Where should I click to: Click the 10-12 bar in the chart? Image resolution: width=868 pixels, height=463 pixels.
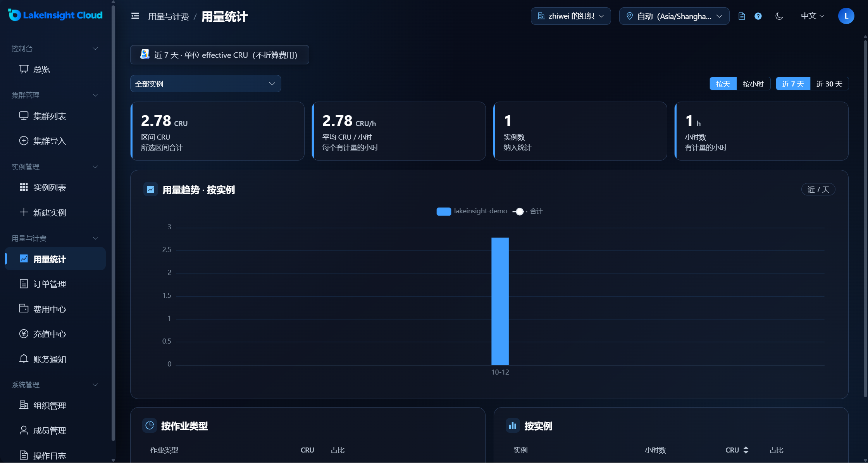[x=500, y=301]
